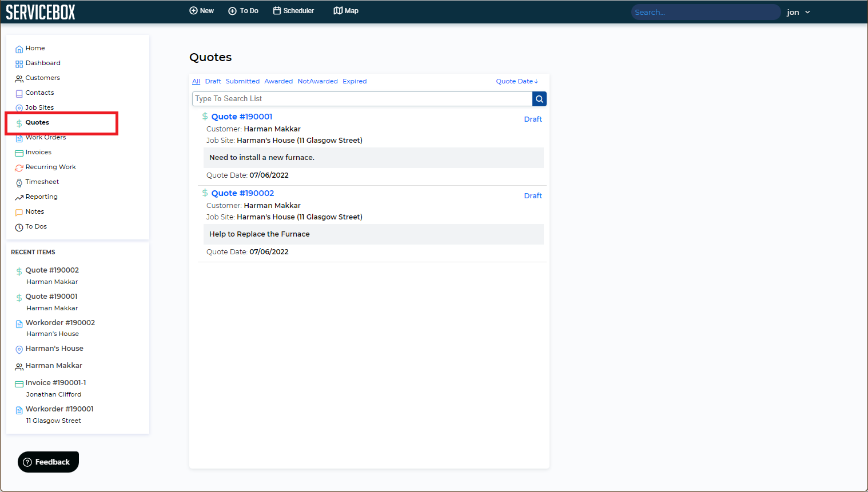868x492 pixels.
Task: Click the Timesheet watch icon
Action: [x=19, y=183]
